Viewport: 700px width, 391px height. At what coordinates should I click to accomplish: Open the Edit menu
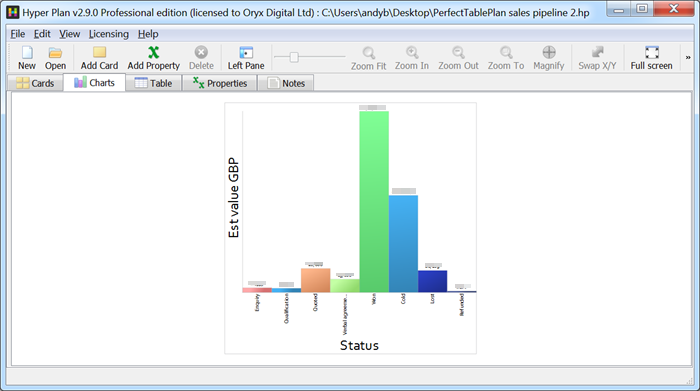click(42, 34)
